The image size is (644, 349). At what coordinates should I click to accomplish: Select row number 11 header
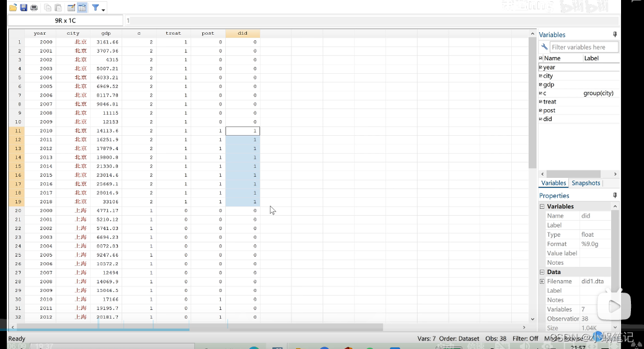[17, 131]
